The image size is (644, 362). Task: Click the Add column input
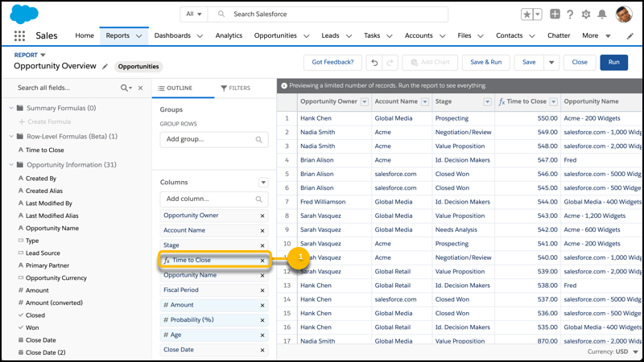tap(214, 199)
